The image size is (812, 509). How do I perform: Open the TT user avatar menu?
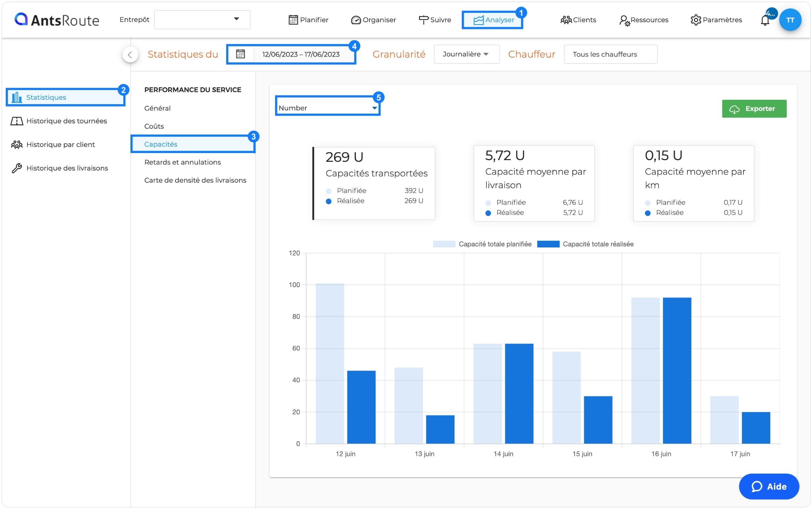(x=790, y=20)
